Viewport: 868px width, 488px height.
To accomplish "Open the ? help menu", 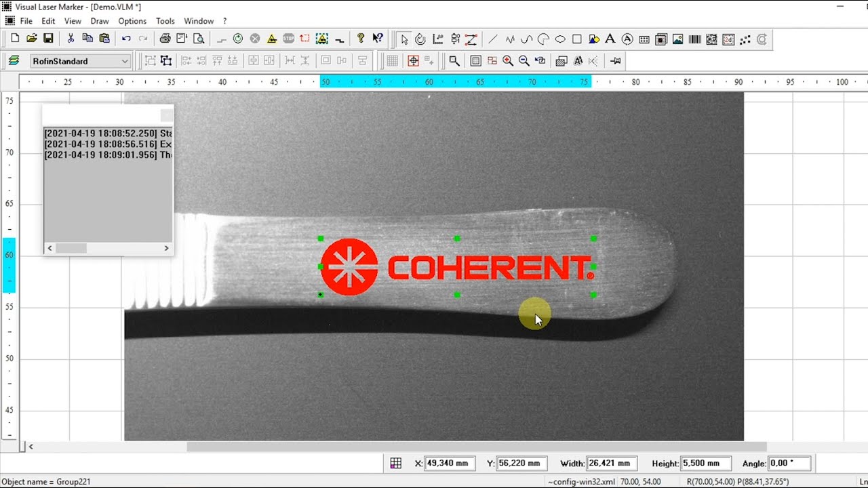I will coord(225,21).
